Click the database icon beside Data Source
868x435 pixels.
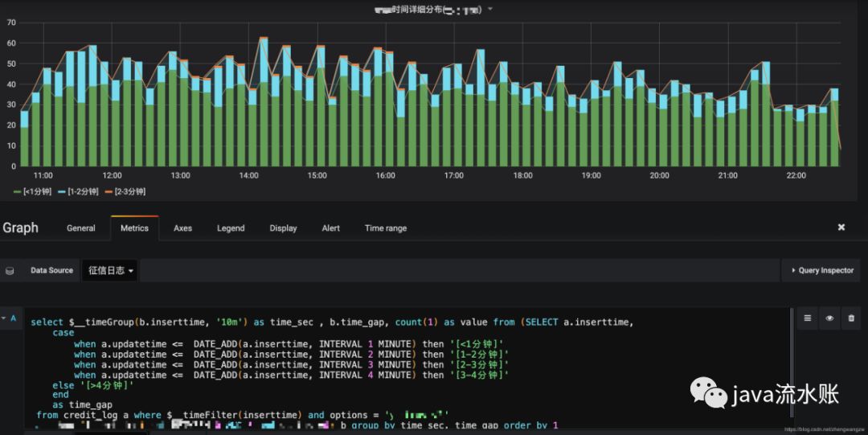[x=10, y=271]
